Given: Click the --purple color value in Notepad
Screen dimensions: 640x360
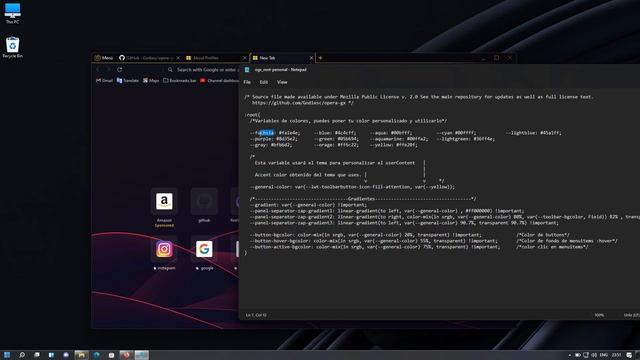Looking at the screenshot, I should pos(287,139).
